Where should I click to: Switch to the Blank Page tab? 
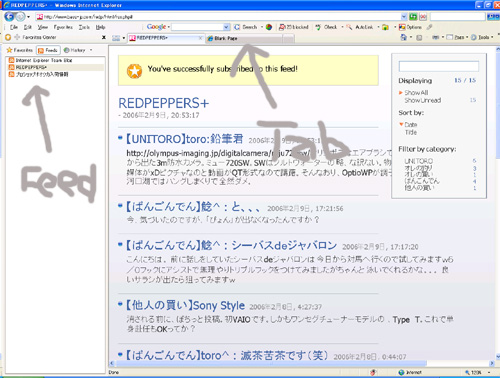[x=243, y=39]
